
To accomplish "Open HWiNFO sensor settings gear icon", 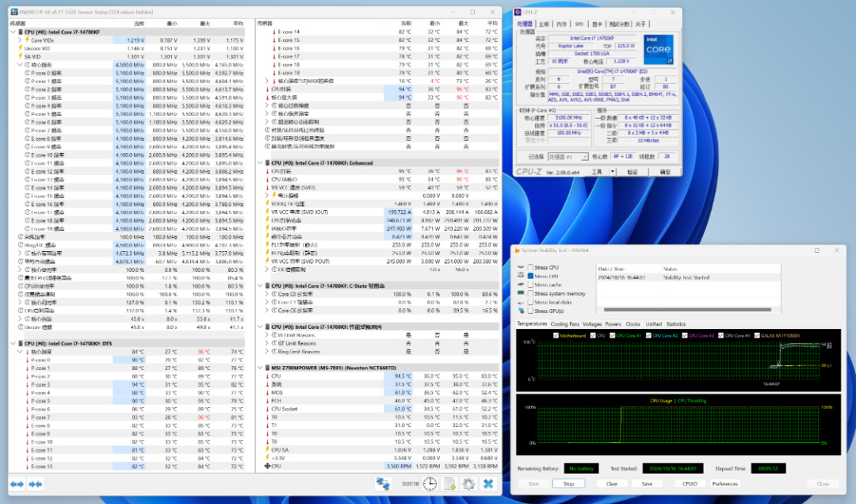I will (x=468, y=483).
